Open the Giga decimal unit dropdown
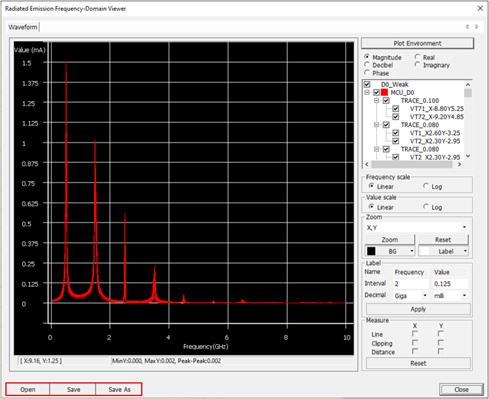Viewport: 489px width, 399px height. [x=425, y=295]
